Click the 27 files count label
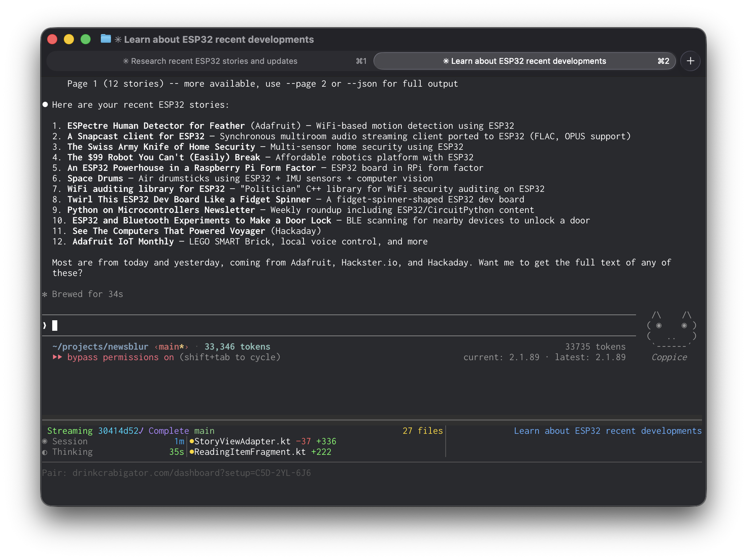 pyautogui.click(x=422, y=431)
